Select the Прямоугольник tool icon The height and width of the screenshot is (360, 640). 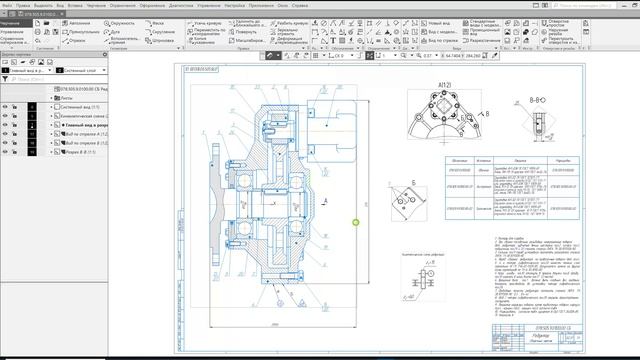coord(65,32)
